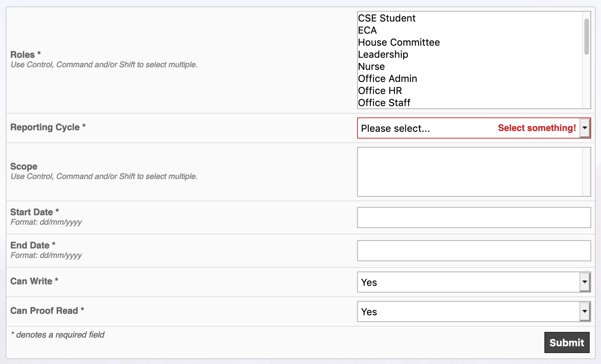
Task: Click the Roles list scrollbar thumb
Action: pos(586,36)
